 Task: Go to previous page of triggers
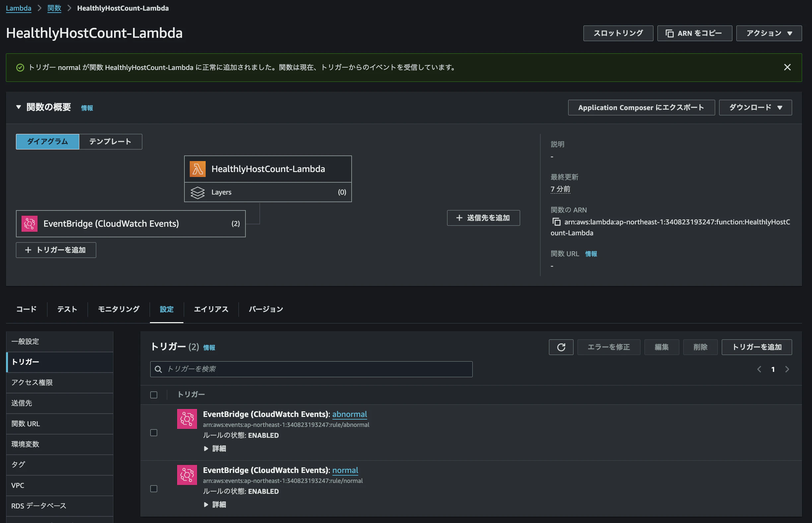tap(759, 369)
